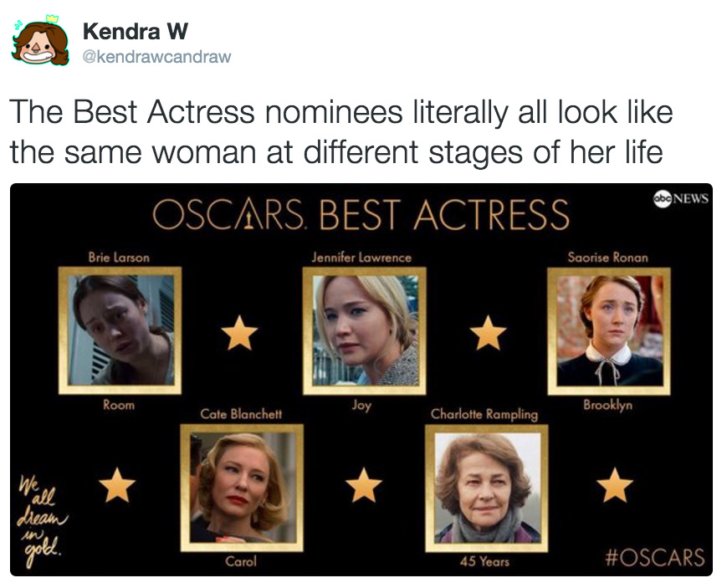Click the "45 Years" movie title label

[484, 562]
